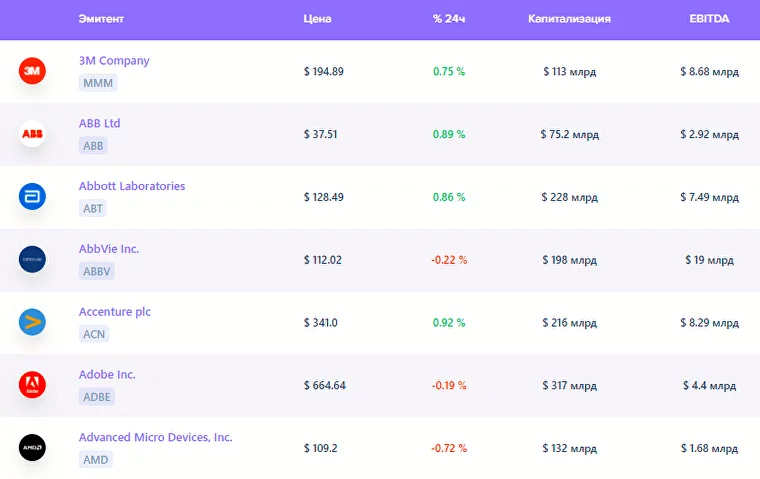
Task: Click the Abbott Laboratories logo icon
Action: [x=32, y=197]
